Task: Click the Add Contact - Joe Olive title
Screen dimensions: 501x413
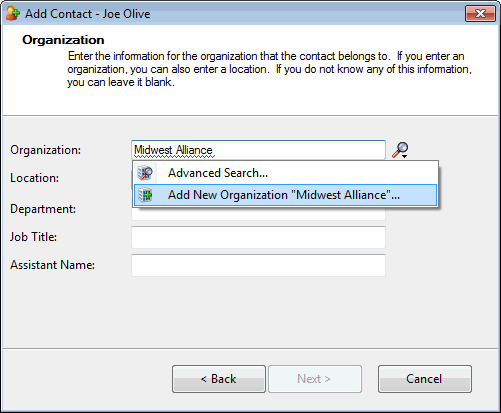Action: (88, 14)
